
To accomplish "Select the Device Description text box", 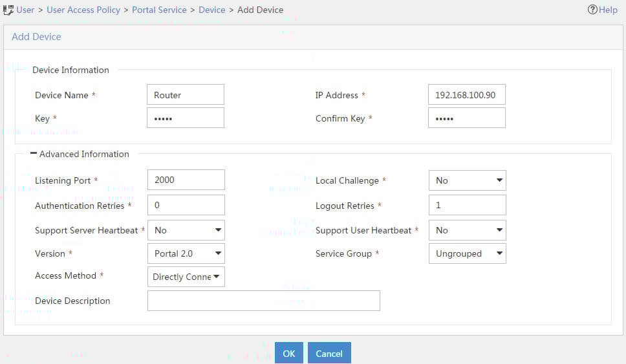I will [x=264, y=301].
